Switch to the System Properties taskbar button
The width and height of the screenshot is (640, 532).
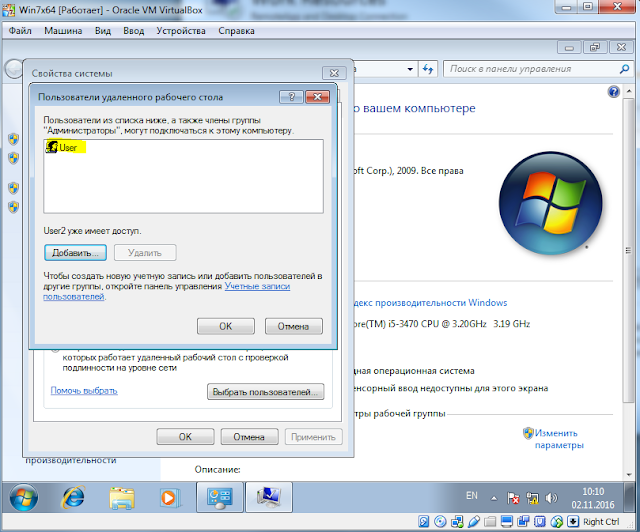[x=269, y=497]
